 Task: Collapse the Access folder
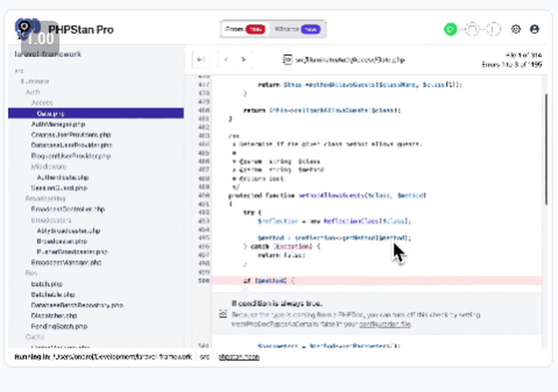(x=42, y=103)
